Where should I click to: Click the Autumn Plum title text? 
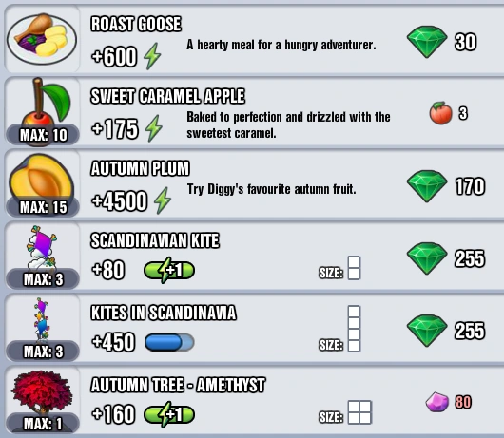tap(140, 168)
